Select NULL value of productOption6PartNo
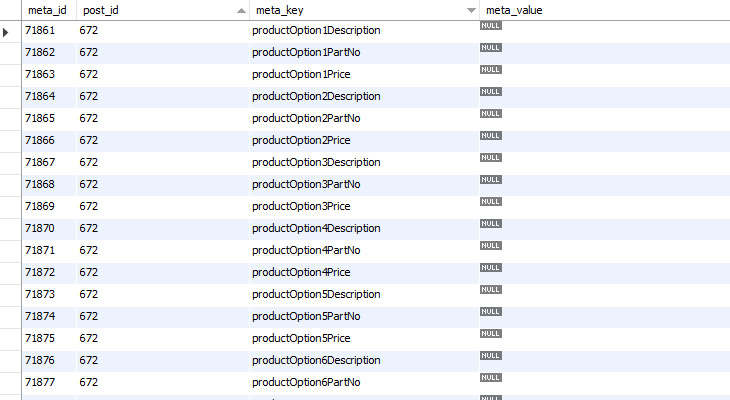 (x=490, y=377)
